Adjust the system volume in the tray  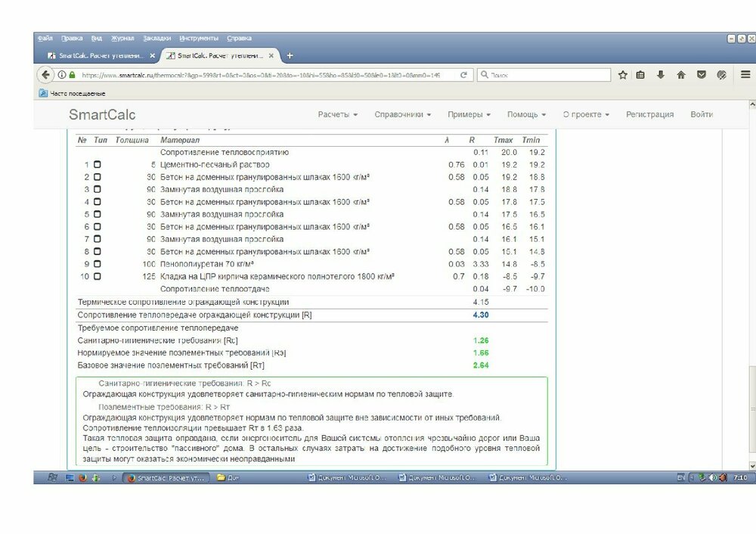tap(712, 477)
